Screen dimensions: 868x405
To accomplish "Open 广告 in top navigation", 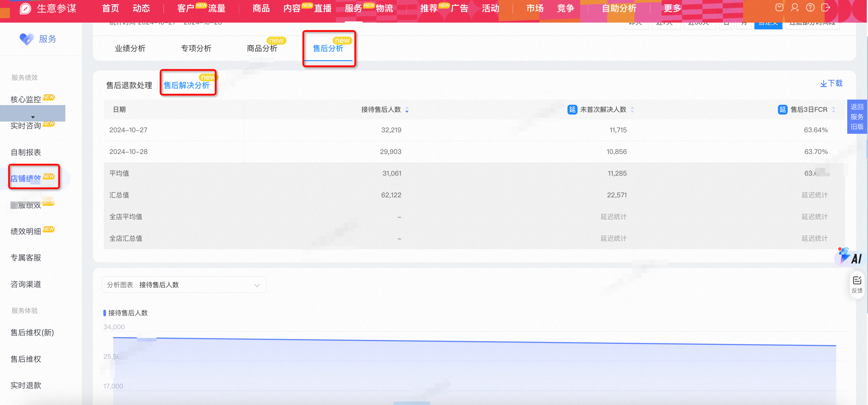I will point(460,9).
